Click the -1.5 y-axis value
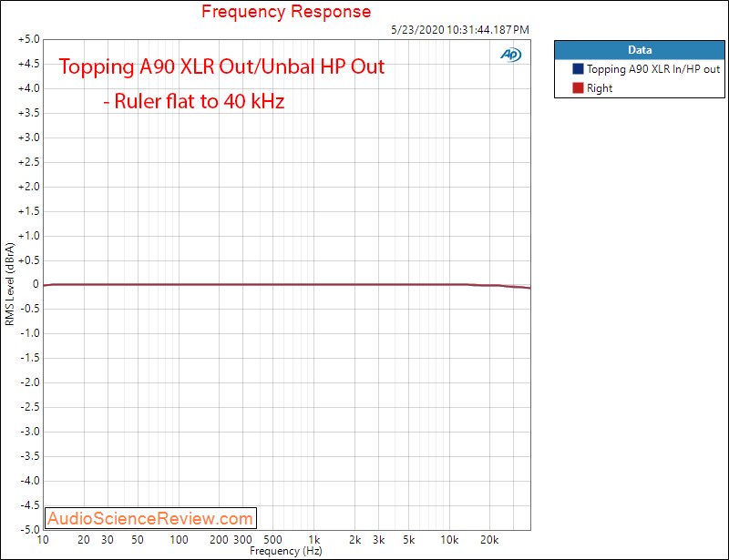Viewport: 729px width, 560px height. click(30, 358)
